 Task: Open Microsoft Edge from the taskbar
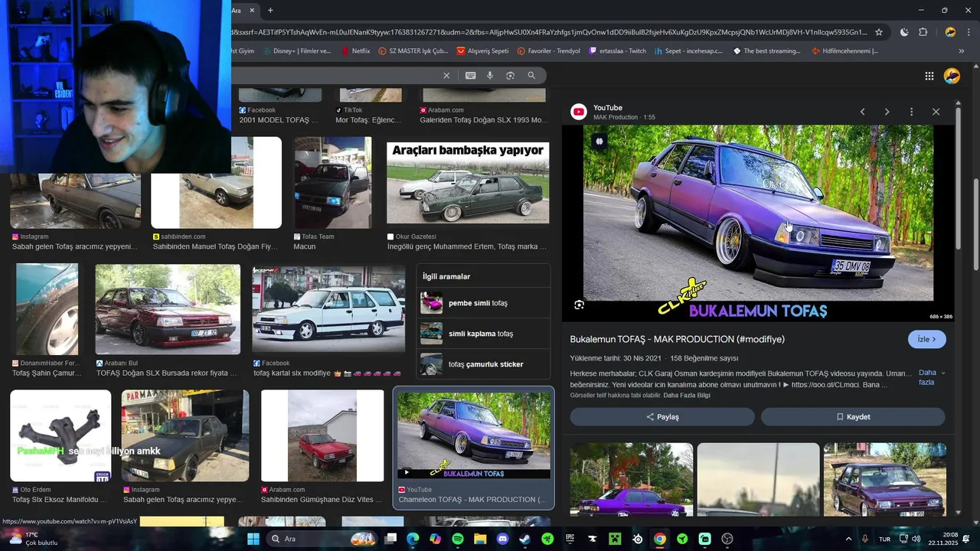pyautogui.click(x=413, y=539)
